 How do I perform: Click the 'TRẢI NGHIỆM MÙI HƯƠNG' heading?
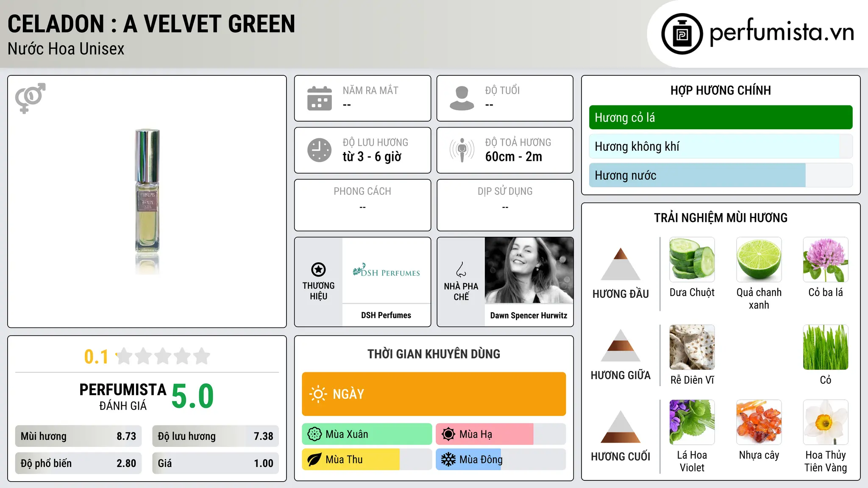(721, 218)
